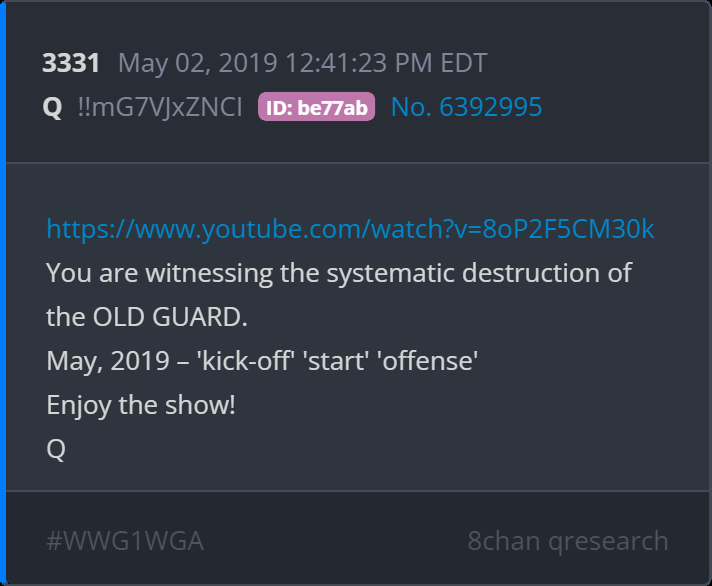Click the Q signature below message
This screenshot has height=586, width=712.
[56, 449]
